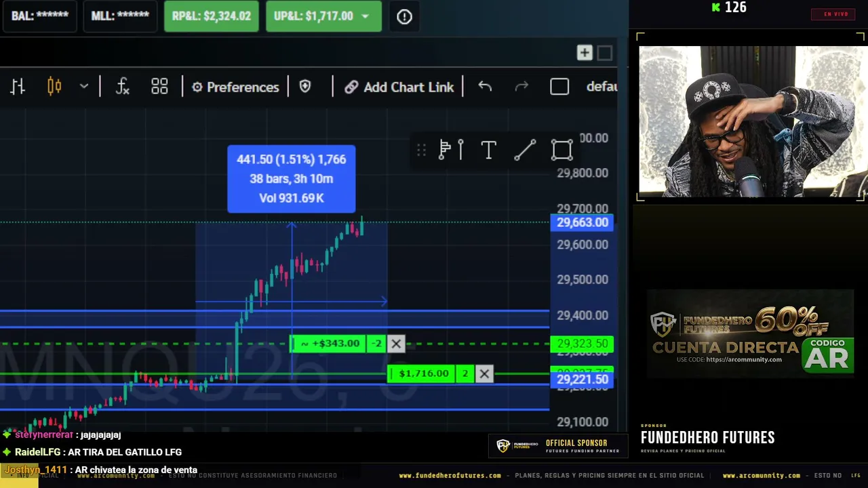This screenshot has height=488, width=868.
Task: Open the alert info circle icon
Action: (404, 16)
